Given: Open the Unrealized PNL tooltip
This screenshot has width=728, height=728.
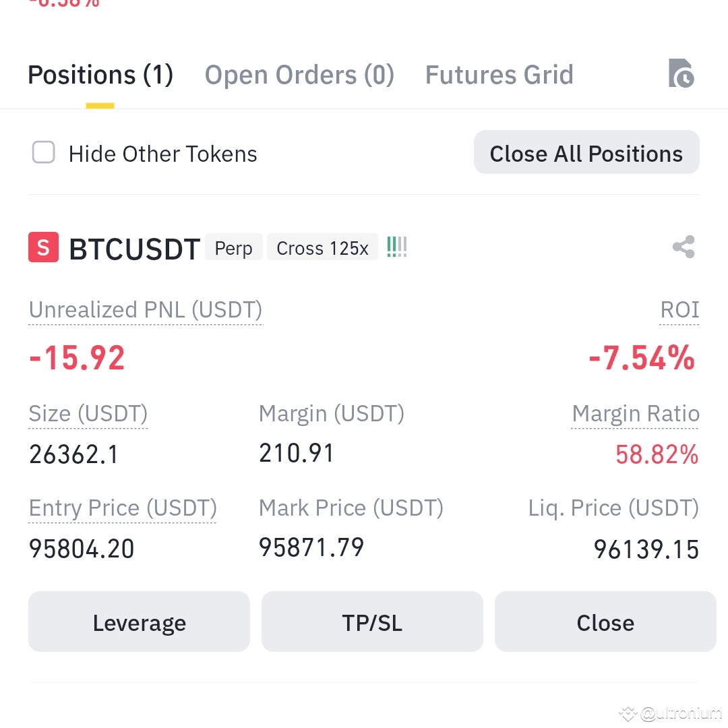Looking at the screenshot, I should pyautogui.click(x=146, y=310).
